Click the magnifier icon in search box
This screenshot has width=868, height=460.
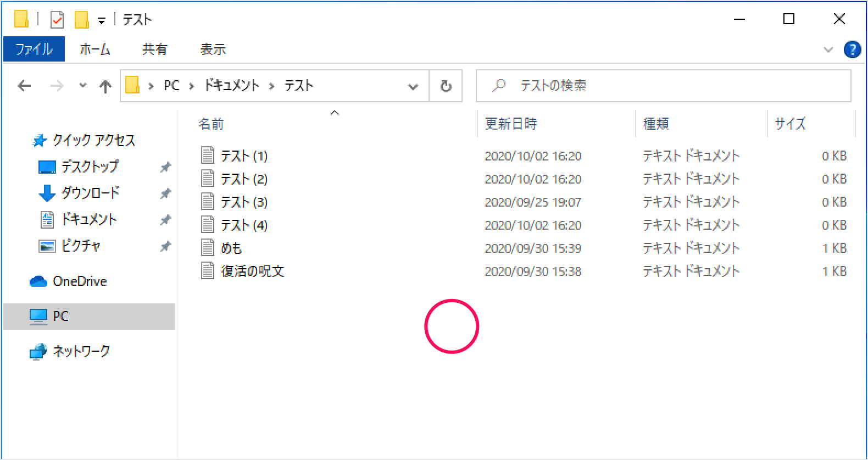pyautogui.click(x=499, y=85)
